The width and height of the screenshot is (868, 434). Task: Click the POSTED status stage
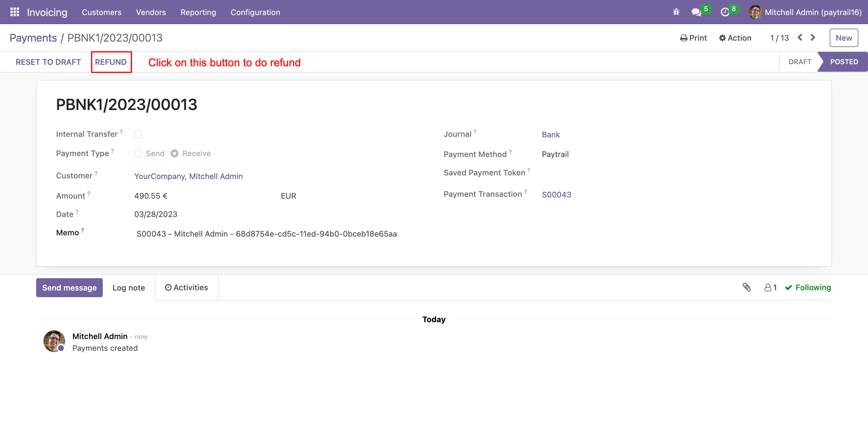(x=844, y=62)
